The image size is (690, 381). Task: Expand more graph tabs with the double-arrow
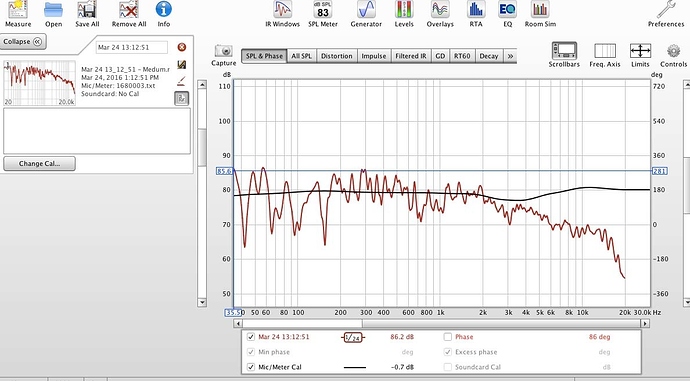point(510,56)
